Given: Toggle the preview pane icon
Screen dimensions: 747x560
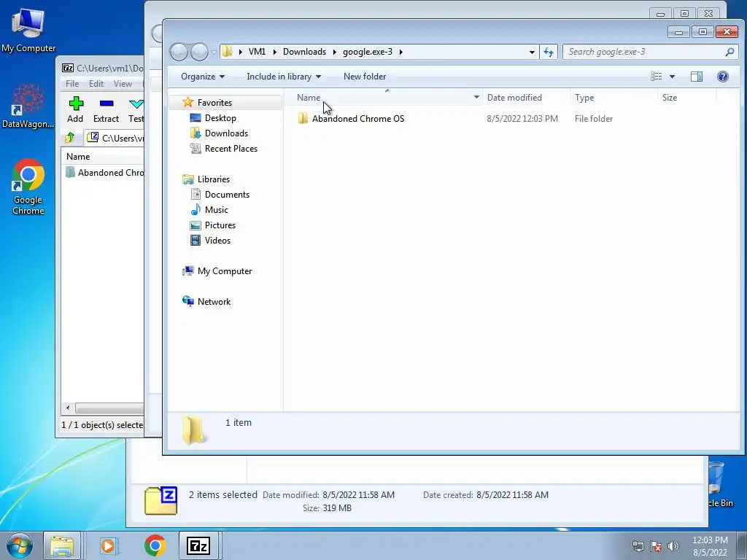Looking at the screenshot, I should pos(697,76).
